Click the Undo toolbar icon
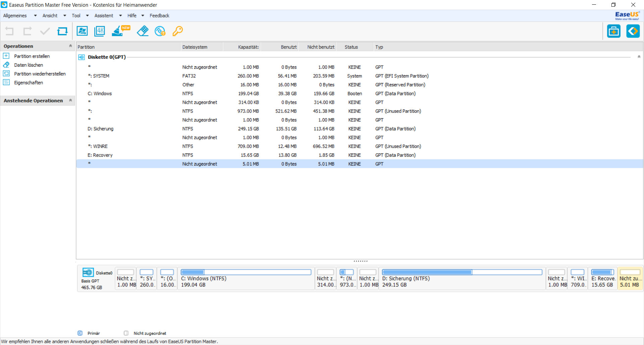 (x=9, y=31)
